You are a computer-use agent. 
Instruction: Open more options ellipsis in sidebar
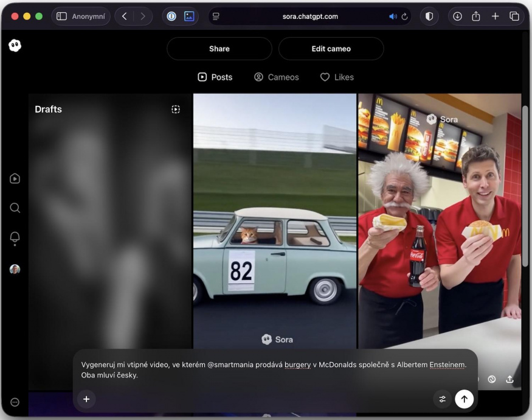tap(15, 402)
